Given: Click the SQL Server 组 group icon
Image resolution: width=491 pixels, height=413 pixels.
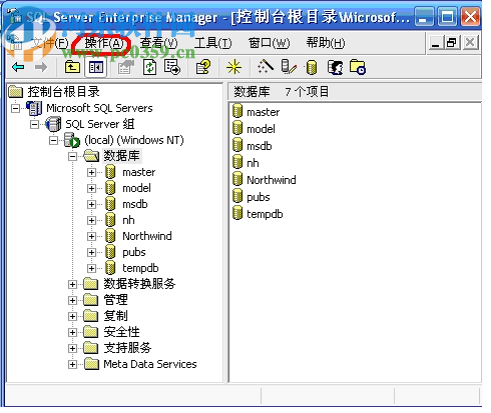Looking at the screenshot, I should click(53, 124).
